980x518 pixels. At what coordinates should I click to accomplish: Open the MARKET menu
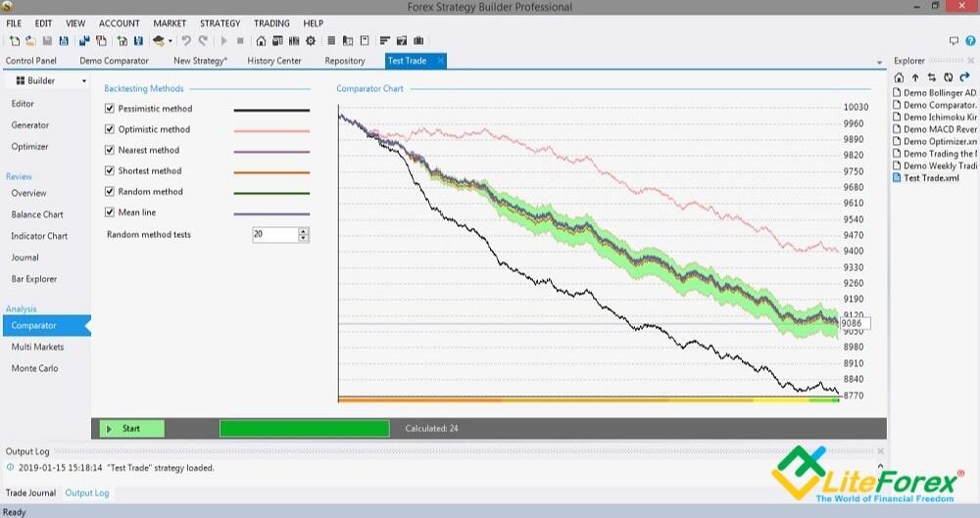click(x=170, y=24)
